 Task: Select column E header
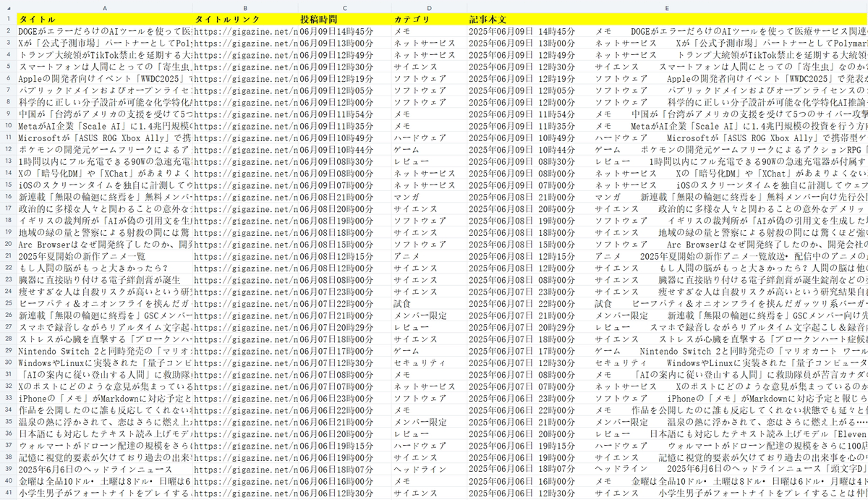[667, 7]
